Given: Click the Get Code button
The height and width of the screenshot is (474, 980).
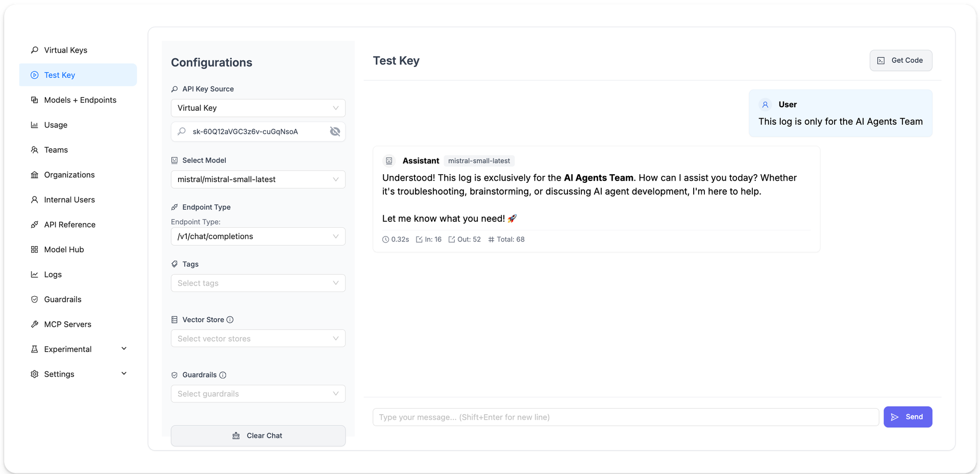Looking at the screenshot, I should tap(900, 60).
